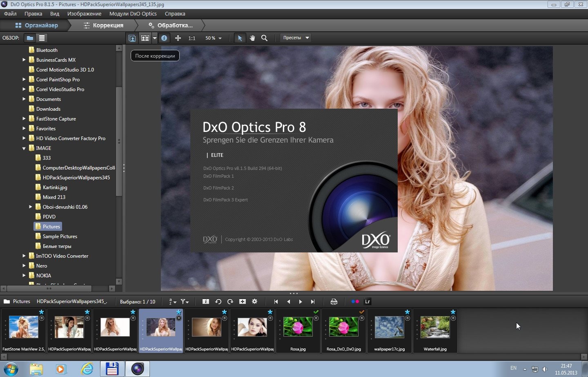Open compare mode dropdown arrow
588x377 pixels.
click(154, 38)
